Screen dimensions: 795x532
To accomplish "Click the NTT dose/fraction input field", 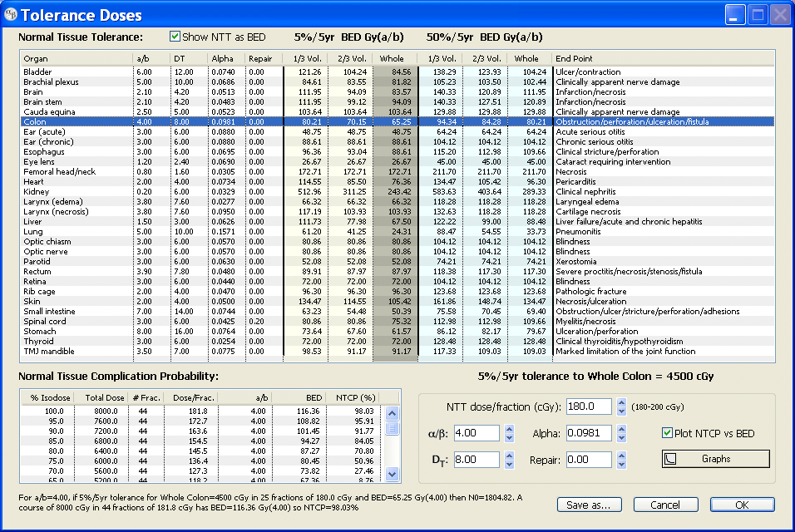I will tap(589, 406).
